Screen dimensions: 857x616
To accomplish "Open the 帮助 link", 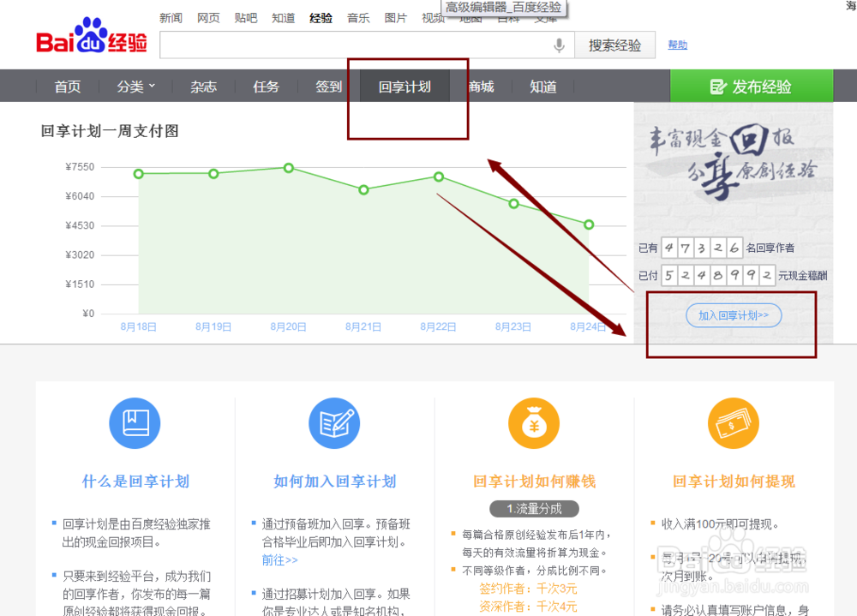I will coord(677,45).
